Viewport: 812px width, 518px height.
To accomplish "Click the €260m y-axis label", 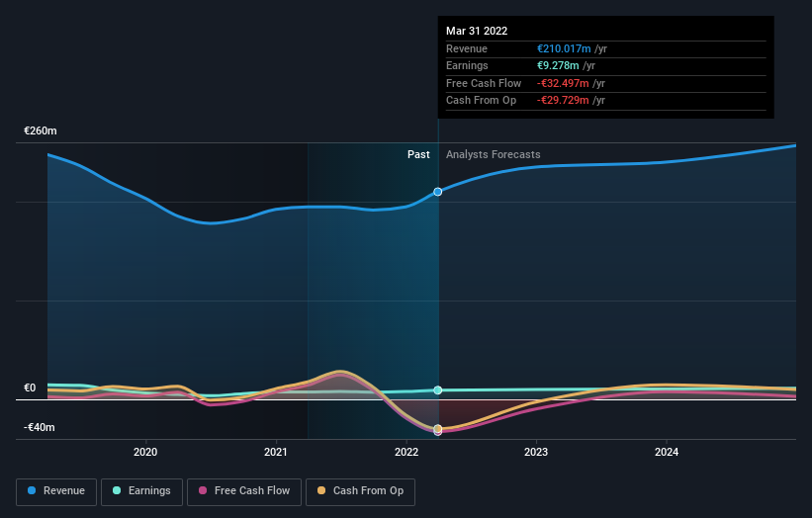I will pyautogui.click(x=41, y=130).
